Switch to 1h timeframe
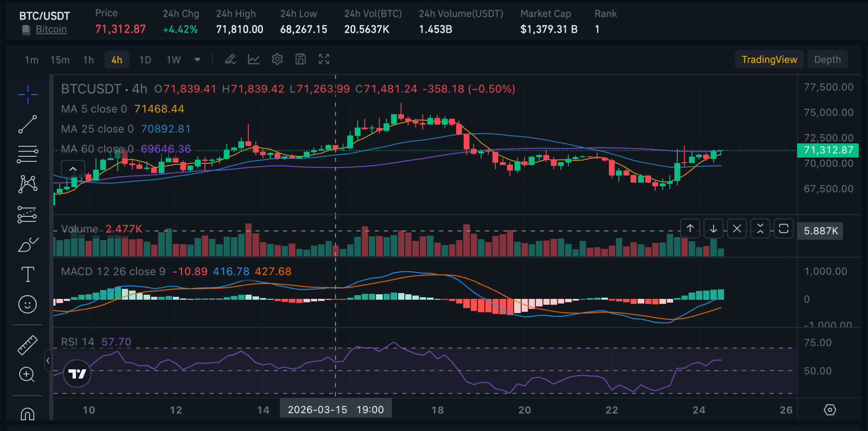868x431 pixels. coord(88,60)
